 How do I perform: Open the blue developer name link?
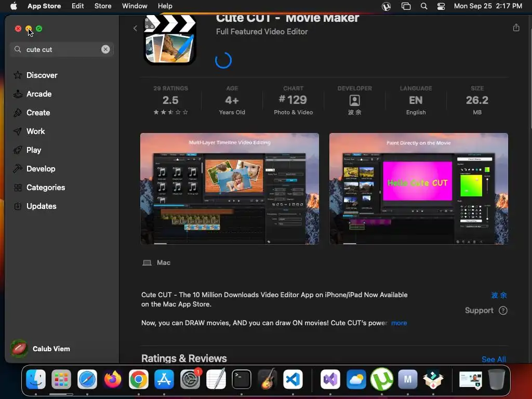point(499,295)
